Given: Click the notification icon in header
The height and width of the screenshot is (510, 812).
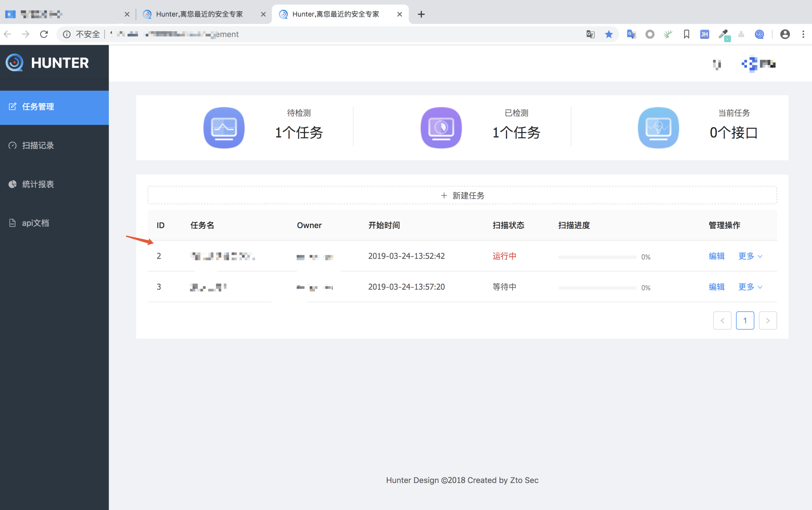Looking at the screenshot, I should point(717,64).
